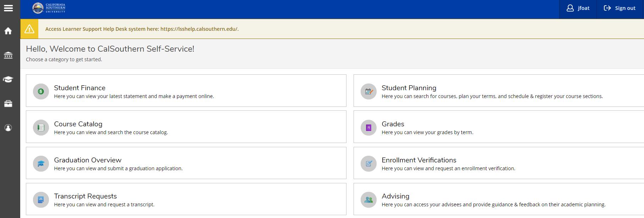Select the Graduation Overview card

88,160
